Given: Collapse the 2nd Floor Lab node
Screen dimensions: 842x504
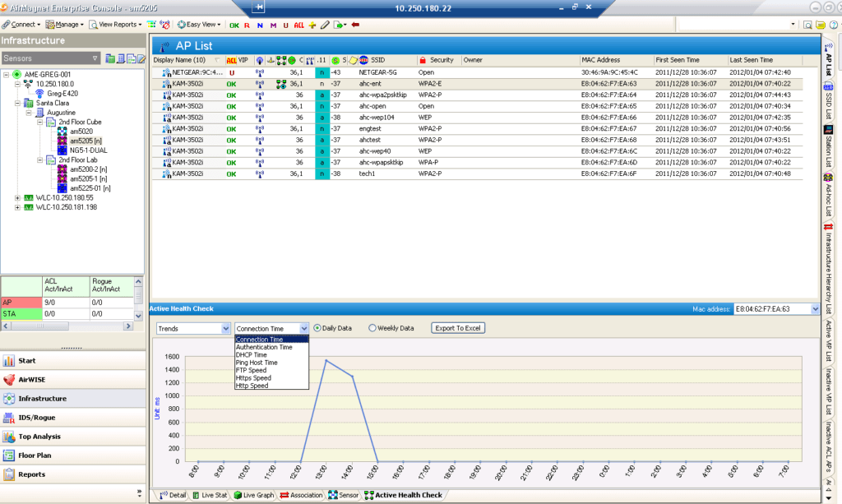Looking at the screenshot, I should (x=39, y=160).
